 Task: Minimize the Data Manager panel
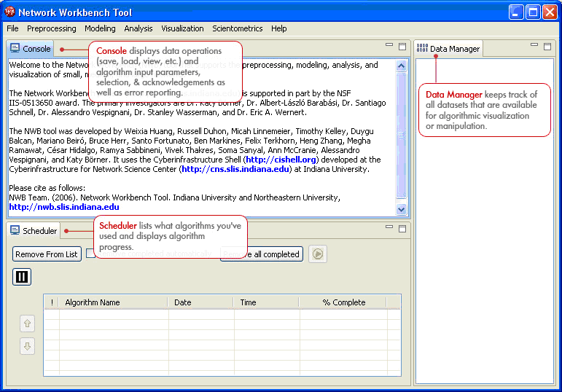534,45
